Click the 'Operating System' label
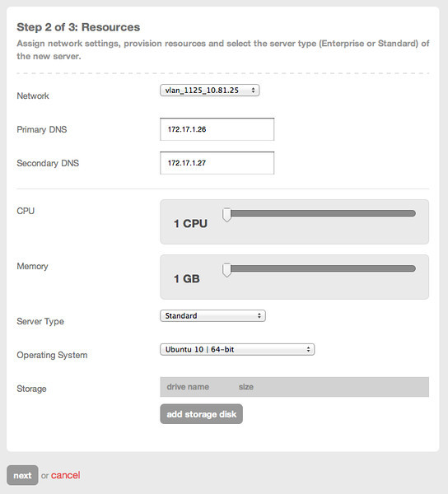Screen dimensions: 448x494 pos(52,356)
